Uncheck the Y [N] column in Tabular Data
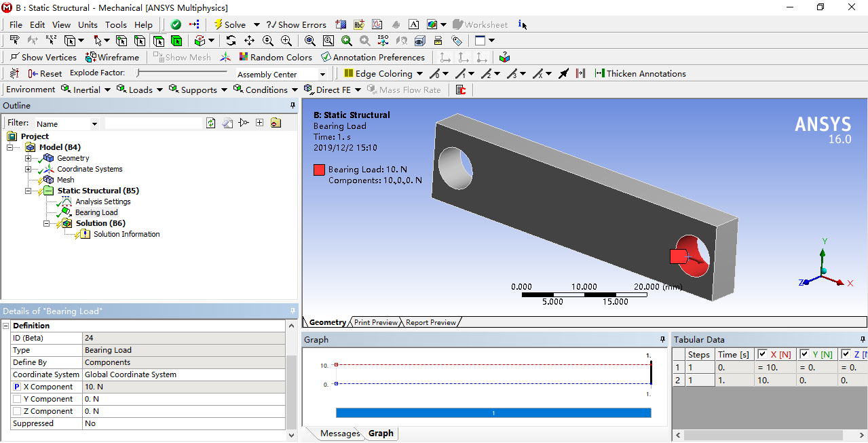Screen dimensions: 868x443 804,354
